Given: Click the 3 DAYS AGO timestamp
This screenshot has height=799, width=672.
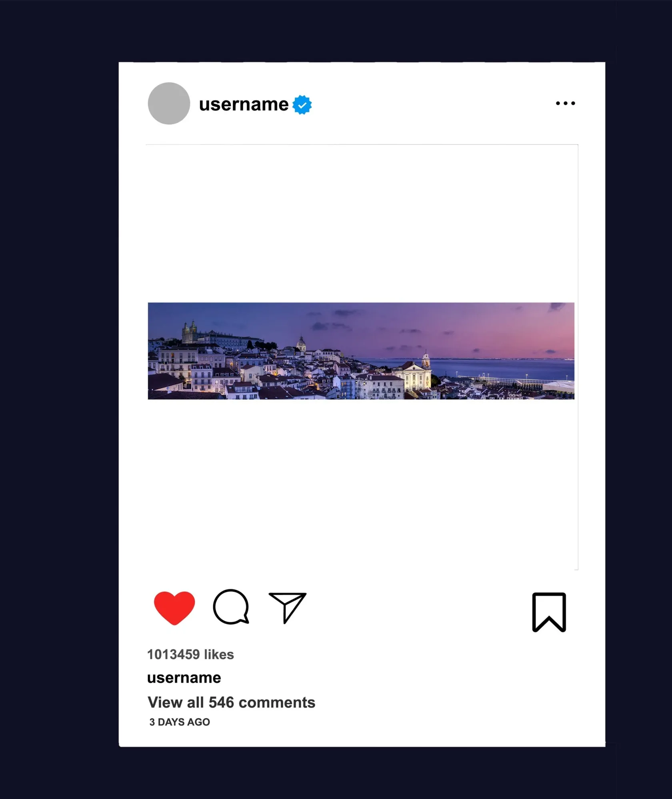Looking at the screenshot, I should [x=180, y=722].
